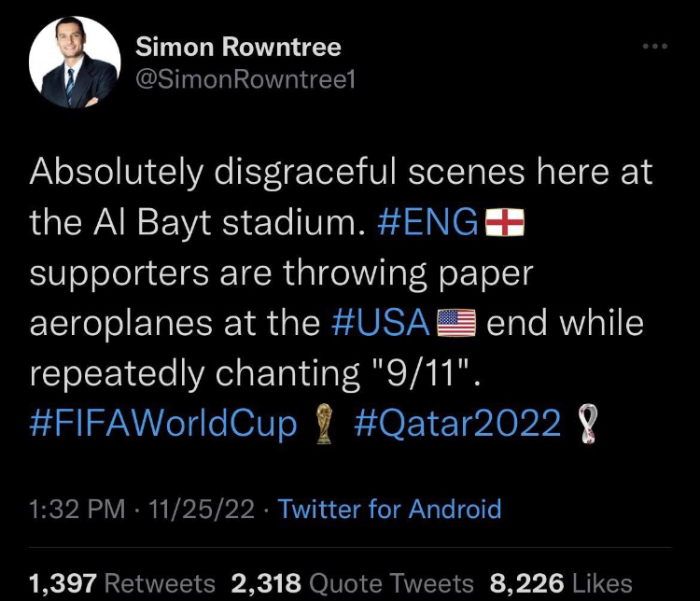Click the United States flag emoji
Viewport: 700px width, 601px height.
pos(458,324)
